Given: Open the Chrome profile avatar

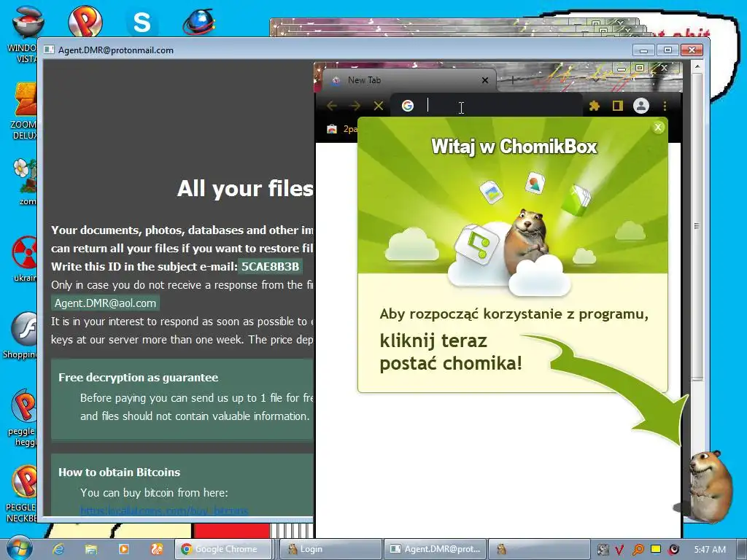Looking at the screenshot, I should (x=640, y=106).
